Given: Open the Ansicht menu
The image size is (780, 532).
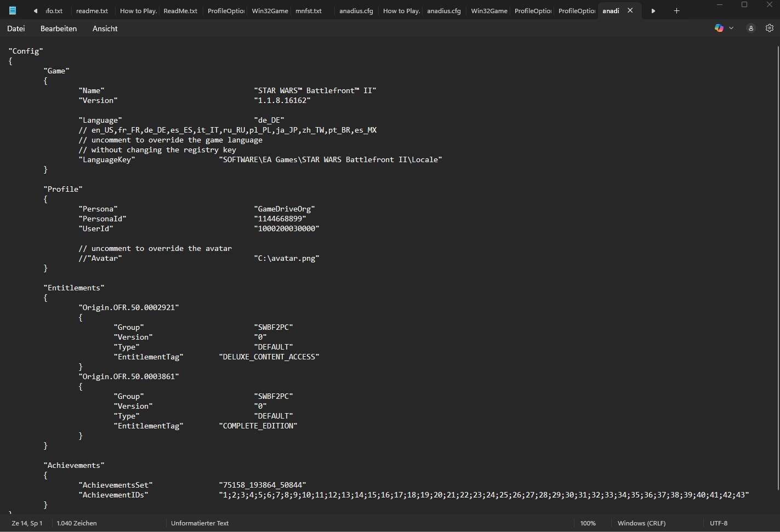Looking at the screenshot, I should tap(105, 28).
